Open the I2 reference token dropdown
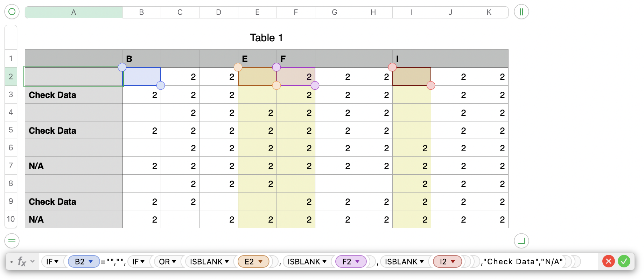The width and height of the screenshot is (644, 280). [x=453, y=261]
